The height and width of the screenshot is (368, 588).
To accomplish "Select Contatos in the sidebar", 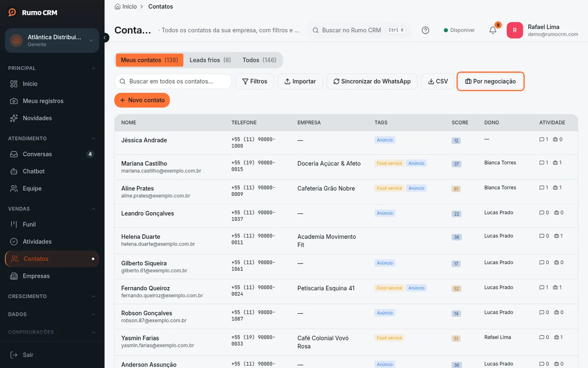I will point(52,259).
